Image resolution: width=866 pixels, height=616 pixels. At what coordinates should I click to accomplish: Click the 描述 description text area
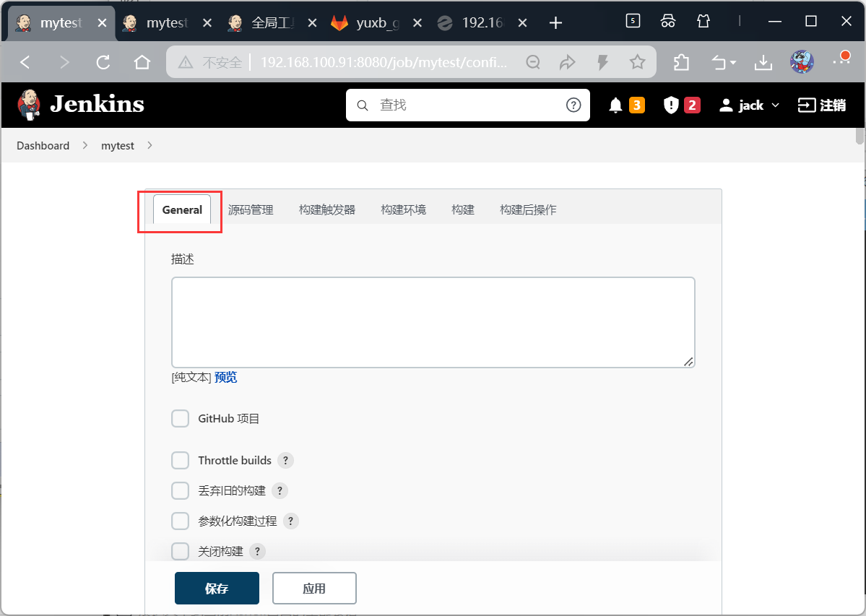tap(433, 322)
